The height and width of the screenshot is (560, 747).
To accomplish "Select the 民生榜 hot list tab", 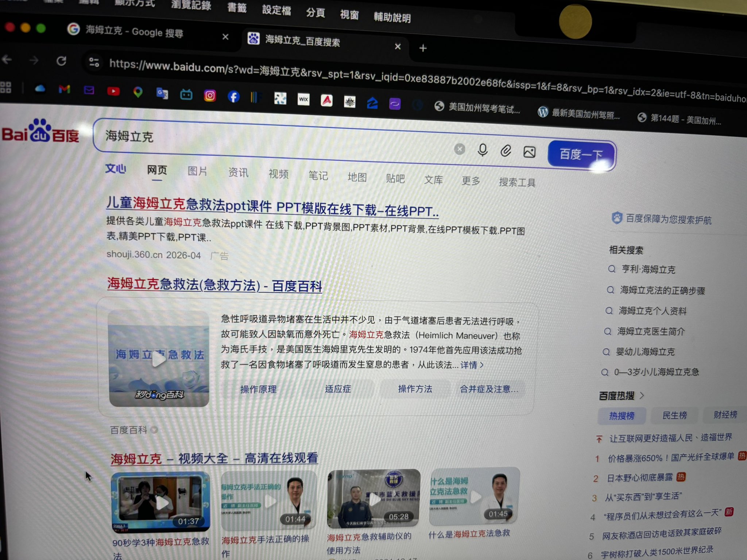I will 674,415.
